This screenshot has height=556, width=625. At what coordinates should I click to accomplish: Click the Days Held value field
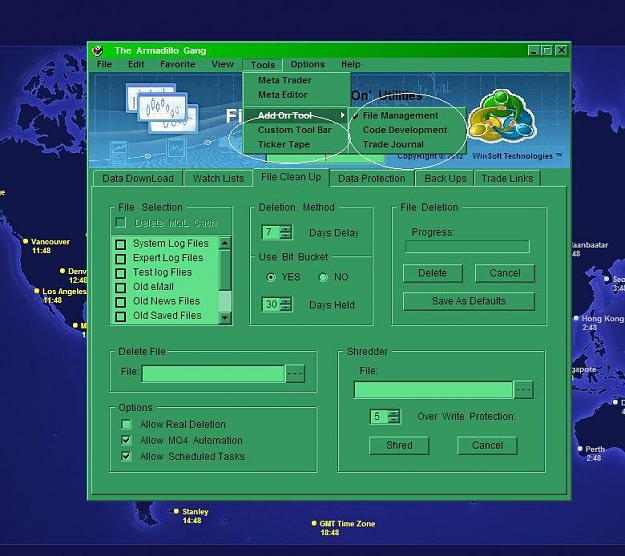271,305
